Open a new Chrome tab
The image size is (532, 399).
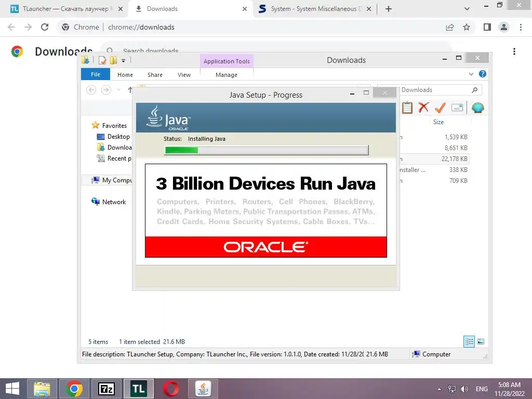[x=389, y=9]
